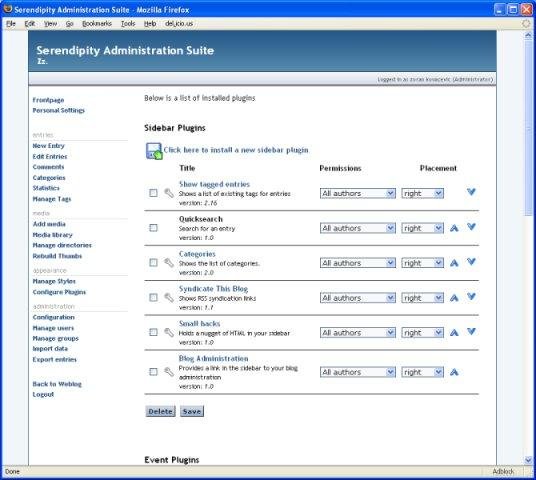Viewport: 536px width, 480px height.
Task: Move Show tagged entries plugin down
Action: [471, 192]
